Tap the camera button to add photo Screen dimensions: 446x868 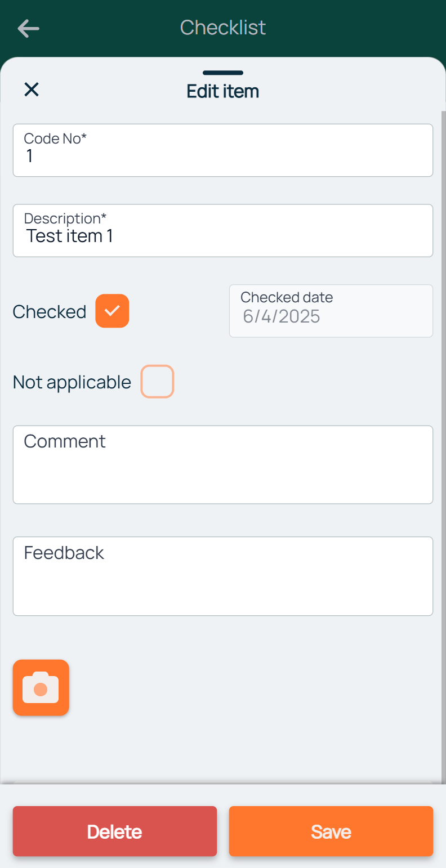pos(41,688)
